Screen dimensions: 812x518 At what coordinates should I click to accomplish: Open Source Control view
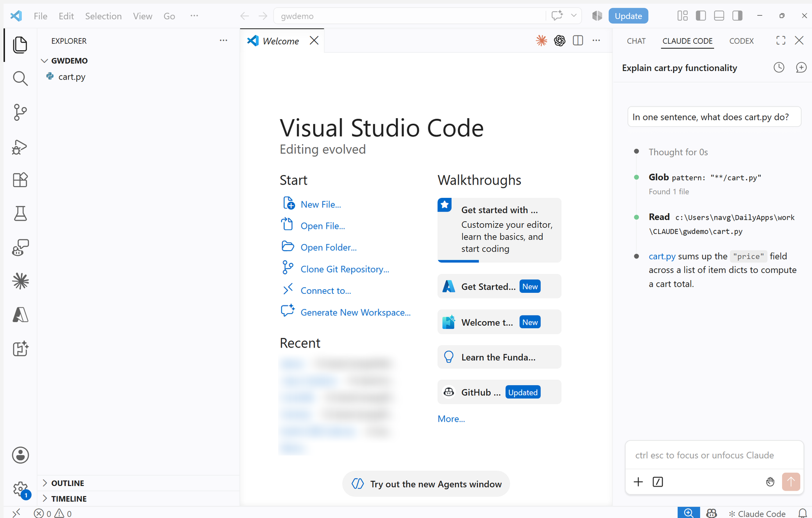[x=20, y=112]
